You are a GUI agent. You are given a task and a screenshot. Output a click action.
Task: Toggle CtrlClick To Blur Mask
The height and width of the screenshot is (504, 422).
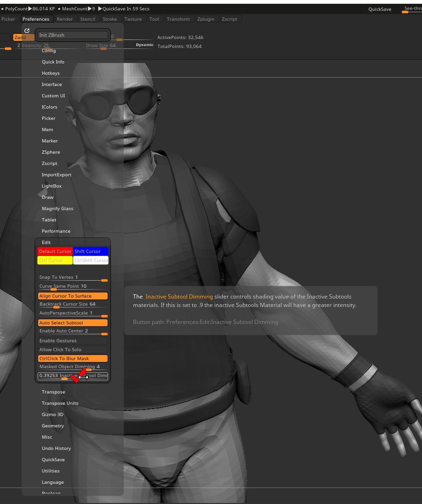(73, 359)
